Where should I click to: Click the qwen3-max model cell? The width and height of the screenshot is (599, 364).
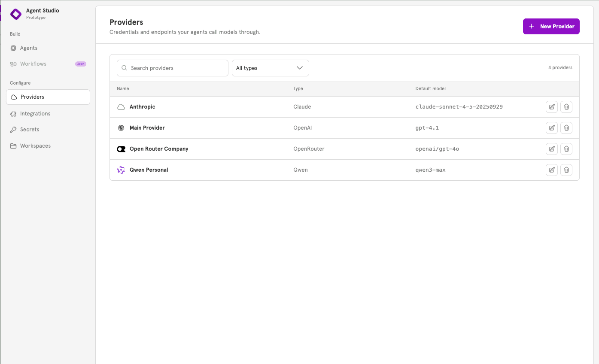[x=430, y=170]
